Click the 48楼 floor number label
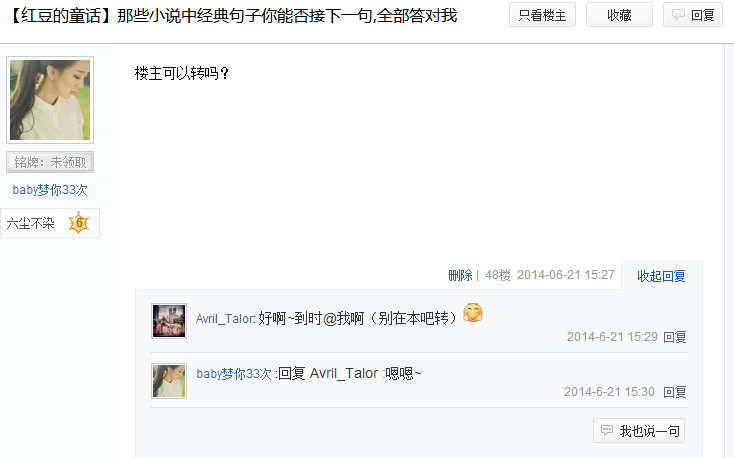Screen dimensions: 734x458 point(498,275)
